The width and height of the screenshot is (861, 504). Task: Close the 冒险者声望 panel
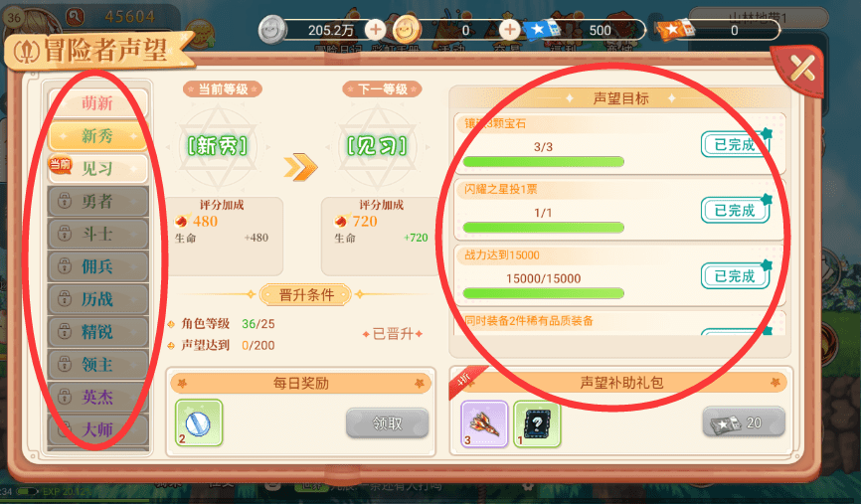[802, 69]
